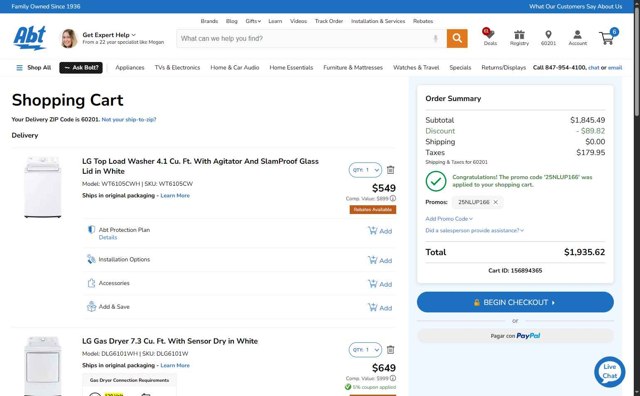Open TVs & Electronics menu
Screen dimensions: 640x396
[x=177, y=68]
